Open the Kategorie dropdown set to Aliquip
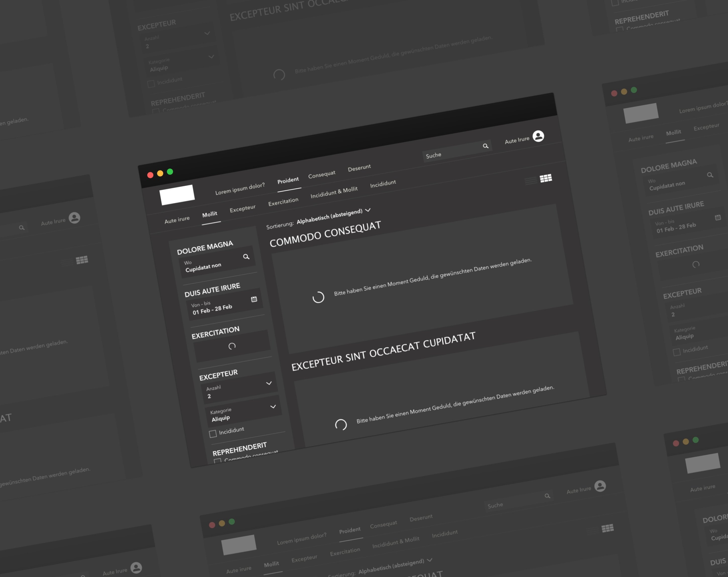This screenshot has height=577, width=728. pos(273,407)
